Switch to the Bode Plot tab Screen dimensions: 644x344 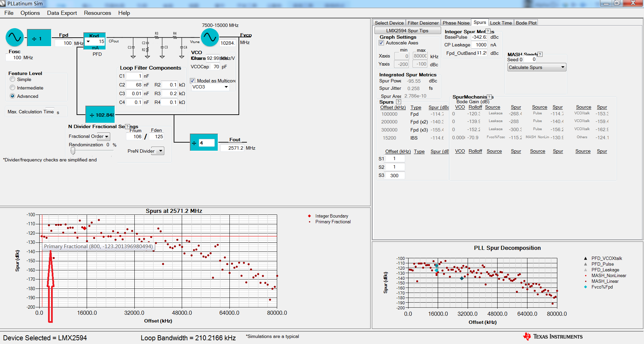tap(526, 23)
